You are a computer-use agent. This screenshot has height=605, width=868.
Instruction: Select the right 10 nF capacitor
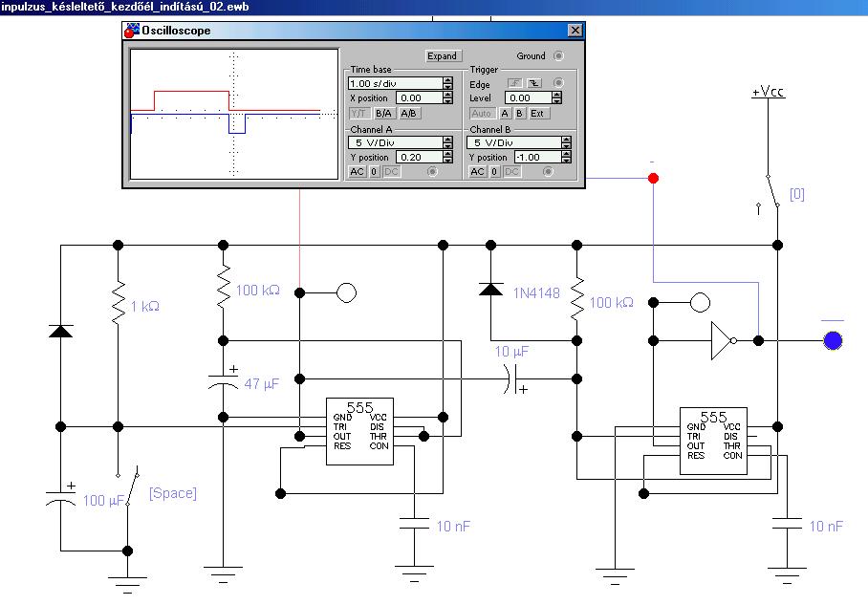787,524
